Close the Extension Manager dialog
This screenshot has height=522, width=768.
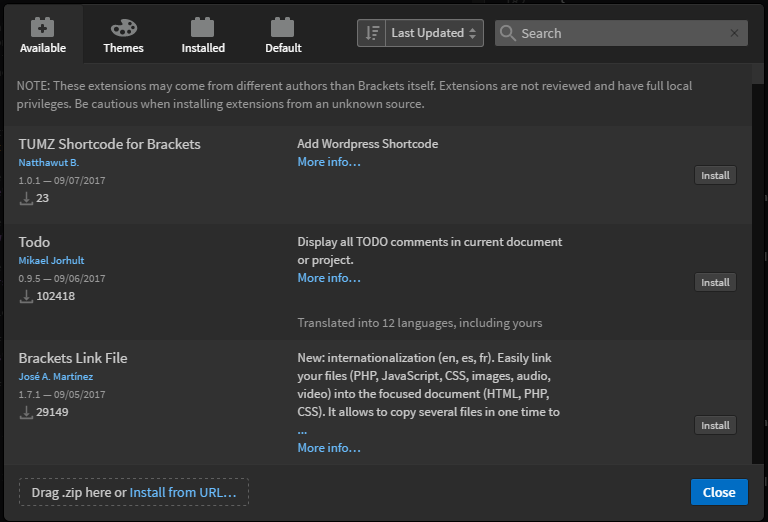719,492
